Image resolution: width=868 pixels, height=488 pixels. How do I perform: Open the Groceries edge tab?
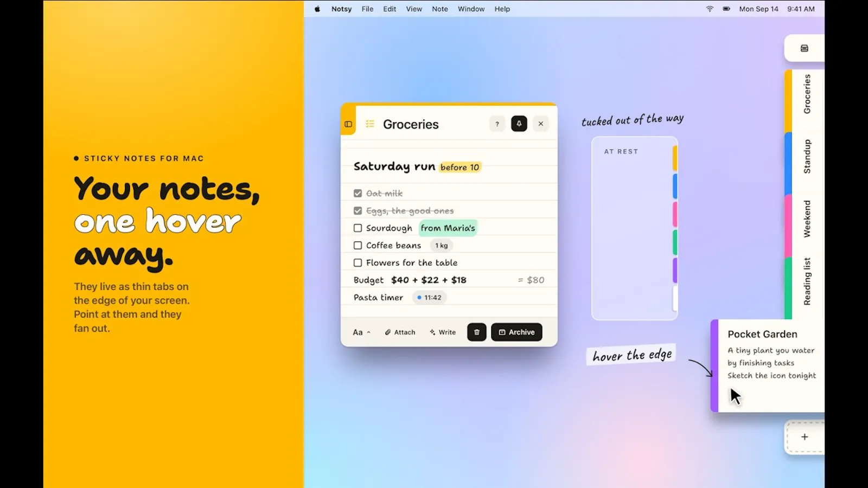805,101
